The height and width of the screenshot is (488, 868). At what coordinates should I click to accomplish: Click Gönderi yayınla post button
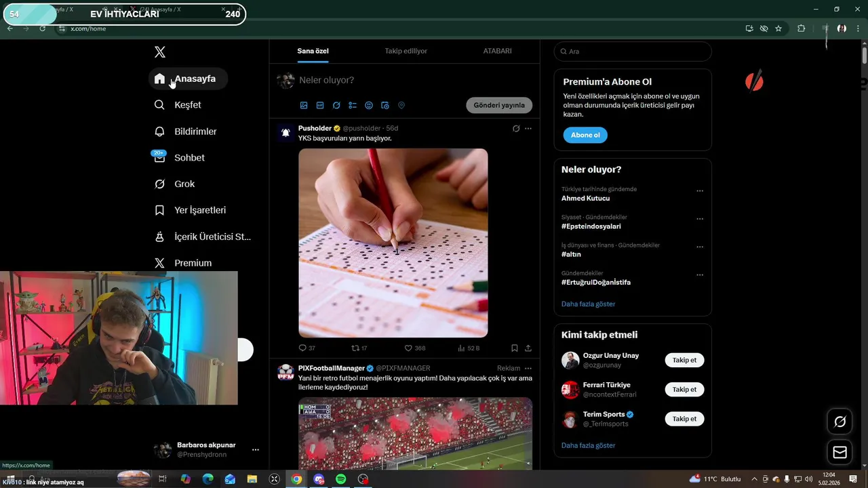pyautogui.click(x=499, y=105)
